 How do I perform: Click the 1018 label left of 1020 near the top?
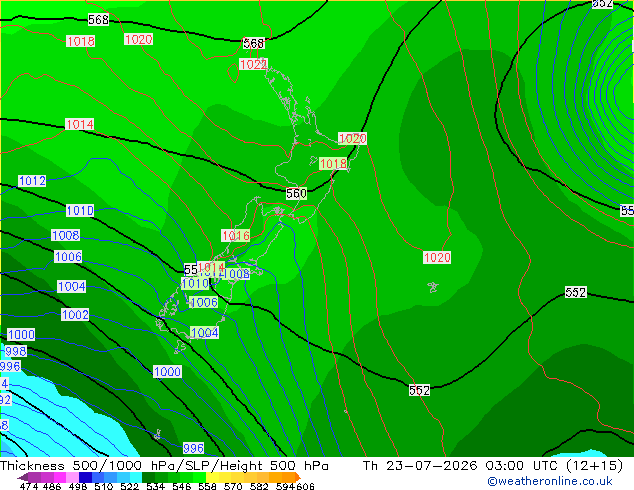pyautogui.click(x=80, y=41)
